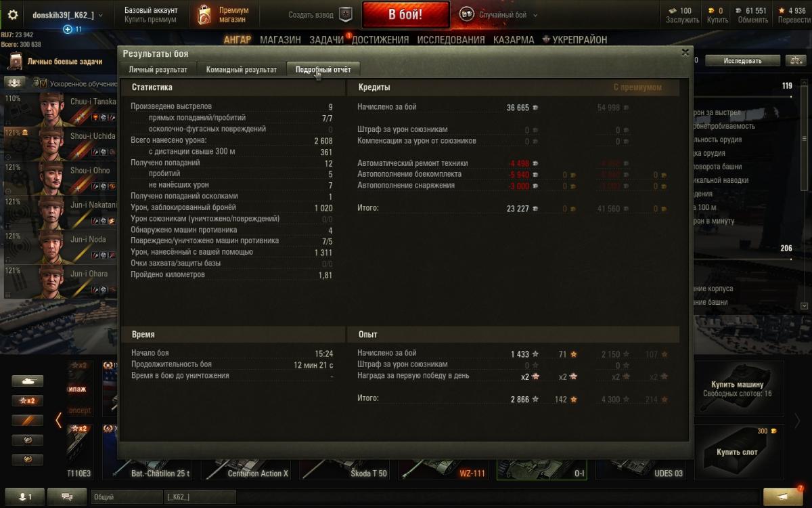Expand the random battle mode dropdown
Screen dimensions: 812x508
point(535,15)
